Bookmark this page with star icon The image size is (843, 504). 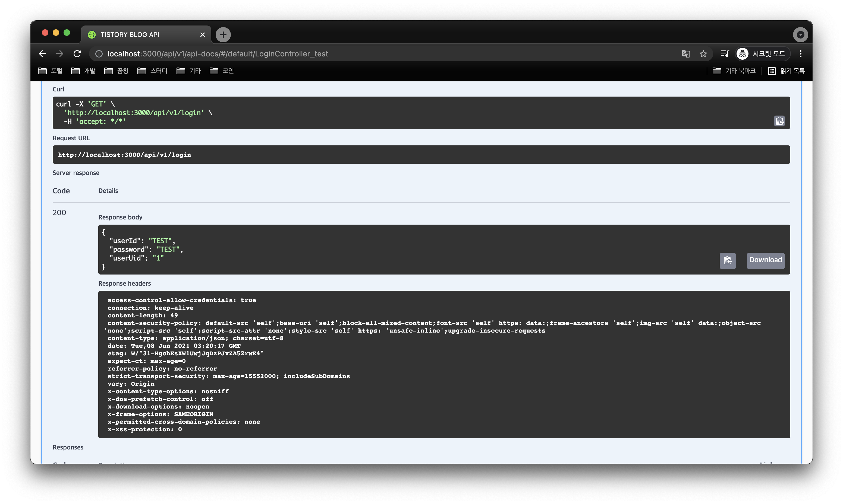point(703,54)
